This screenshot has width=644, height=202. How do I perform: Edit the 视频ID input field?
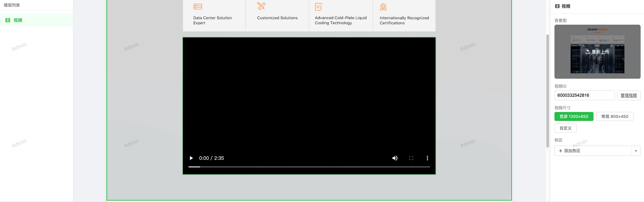[x=584, y=95]
